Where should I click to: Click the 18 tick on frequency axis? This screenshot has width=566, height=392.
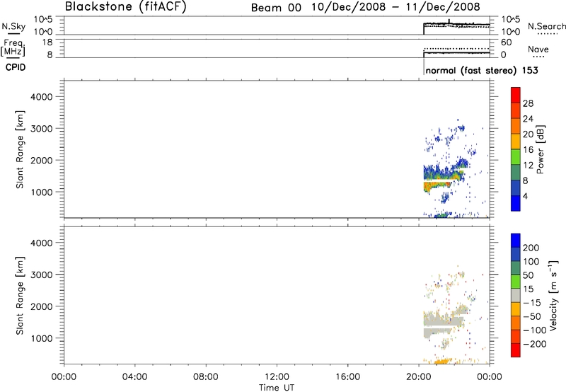[47, 42]
